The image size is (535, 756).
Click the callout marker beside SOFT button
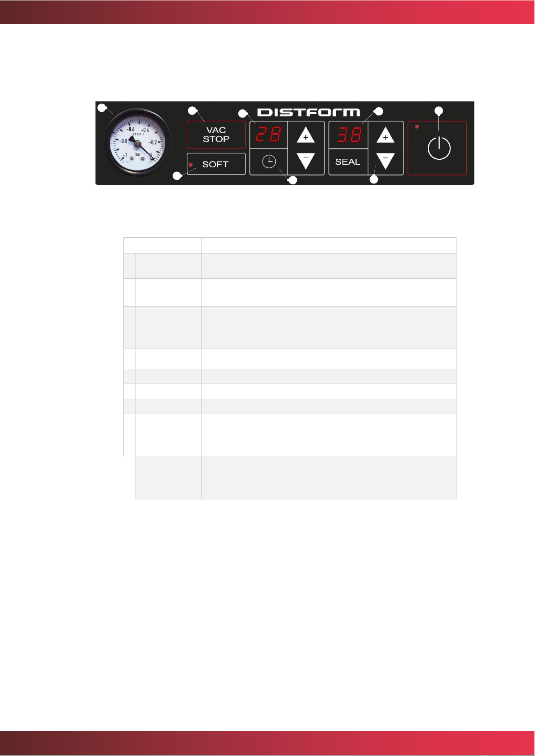coord(178,176)
